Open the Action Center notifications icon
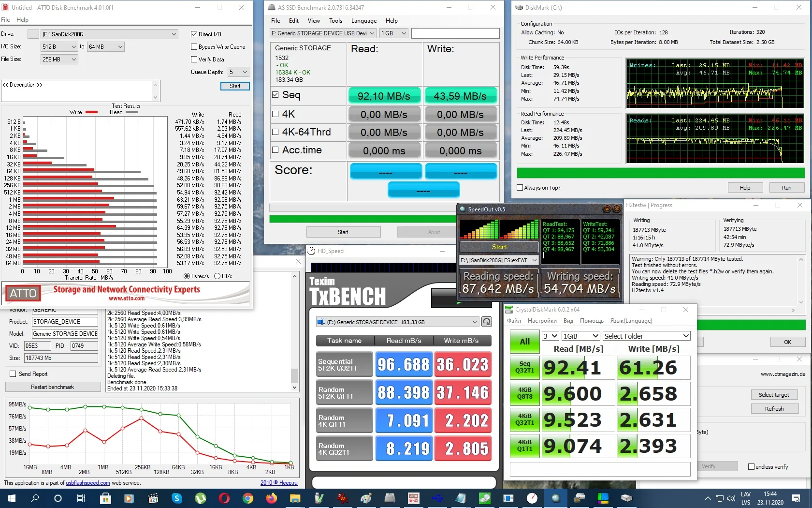This screenshot has height=508, width=812. [796, 498]
